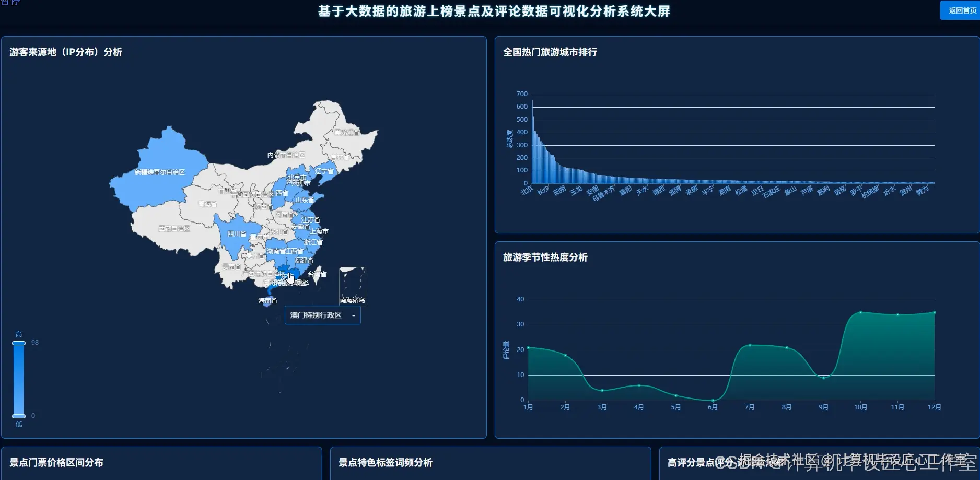Screen dimensions: 980x480
Task: Click the 景点特色标签词频分析 panel title
Action: (x=386, y=463)
